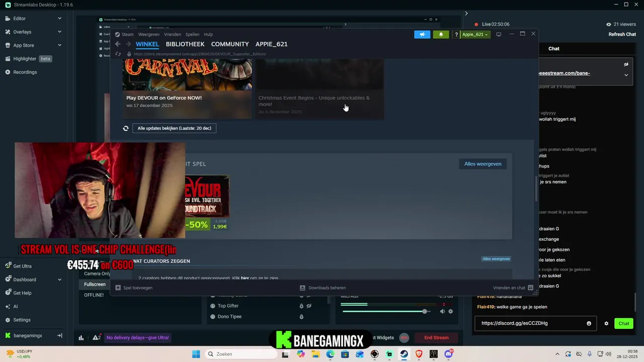The width and height of the screenshot is (644, 362).
Task: Open the warning notifications icon
Action: click(x=97, y=337)
